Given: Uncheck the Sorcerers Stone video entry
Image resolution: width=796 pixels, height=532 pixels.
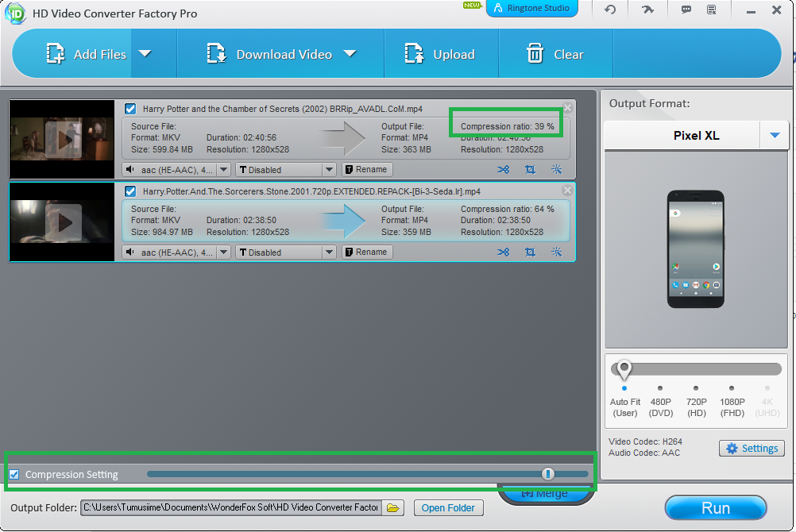Looking at the screenshot, I should pyautogui.click(x=129, y=191).
